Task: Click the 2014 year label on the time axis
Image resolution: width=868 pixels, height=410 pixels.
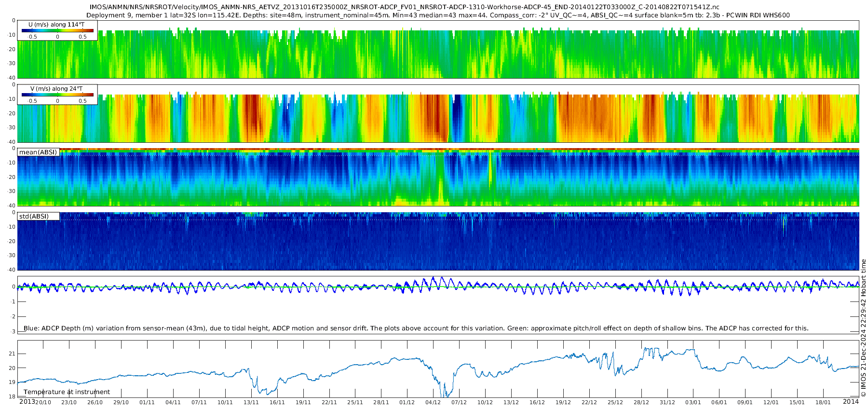Action: pos(851,402)
